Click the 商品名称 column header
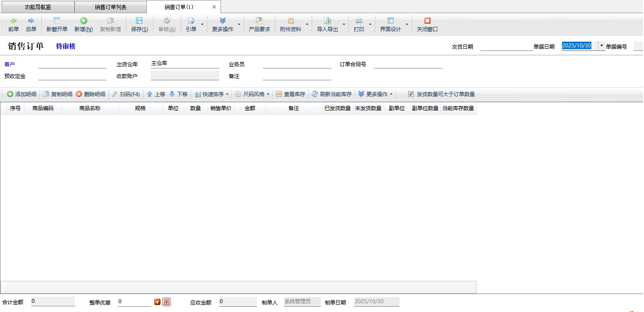644x312 pixels. click(90, 108)
